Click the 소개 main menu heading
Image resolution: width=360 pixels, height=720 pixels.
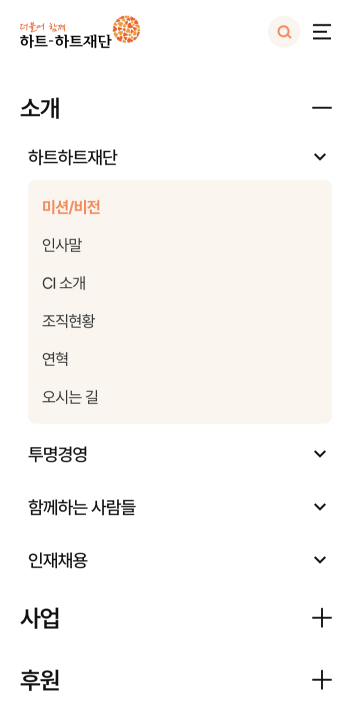[40, 109]
